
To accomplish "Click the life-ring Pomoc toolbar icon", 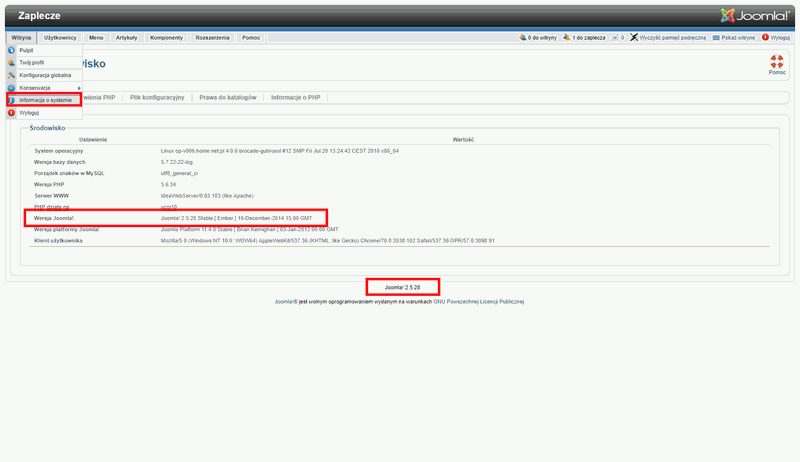I will pos(777,62).
